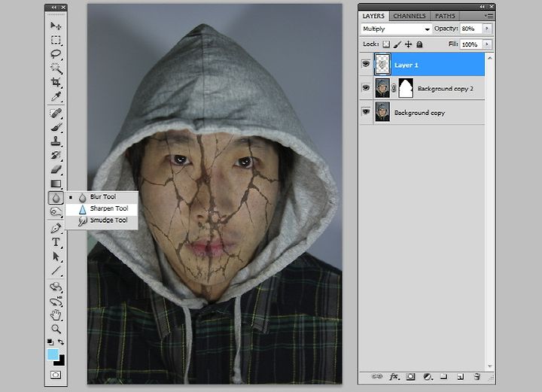Create a new layer
542x392 pixels.
461,376
